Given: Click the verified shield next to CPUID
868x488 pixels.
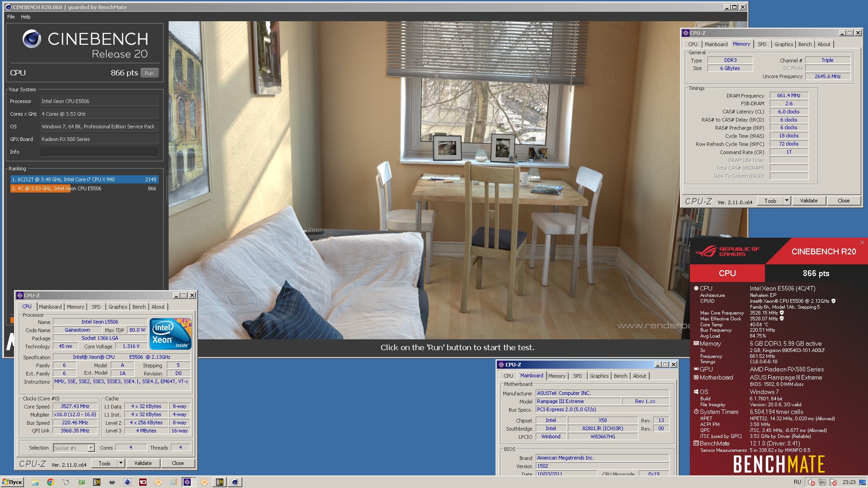Looking at the screenshot, I should point(833,301).
